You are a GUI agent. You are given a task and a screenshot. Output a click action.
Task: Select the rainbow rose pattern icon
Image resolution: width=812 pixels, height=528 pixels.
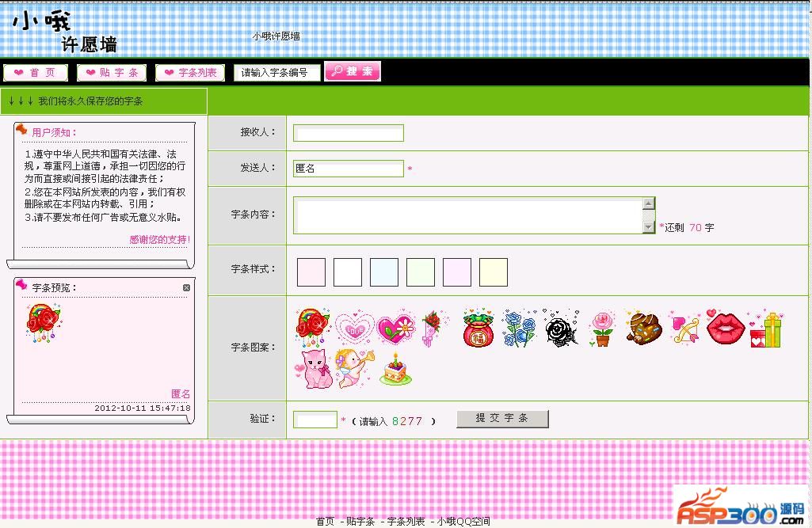pos(313,327)
